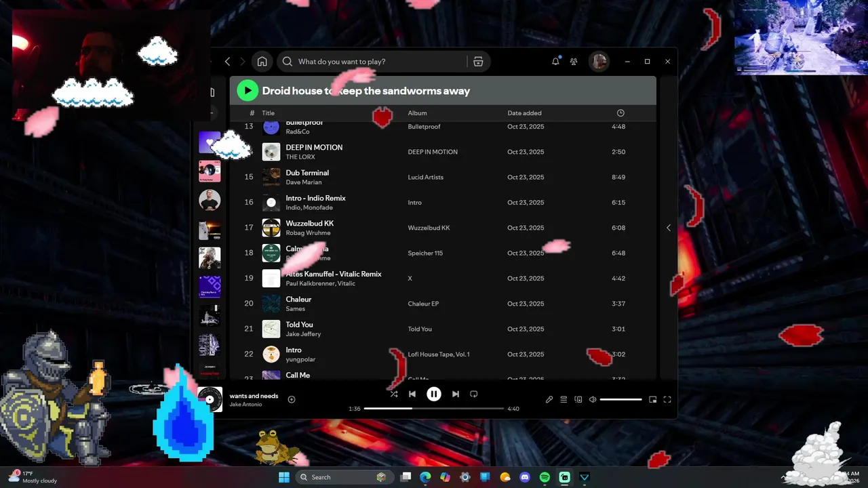Adjust the volume slider
Screen dimensions: 868x488
(x=620, y=400)
